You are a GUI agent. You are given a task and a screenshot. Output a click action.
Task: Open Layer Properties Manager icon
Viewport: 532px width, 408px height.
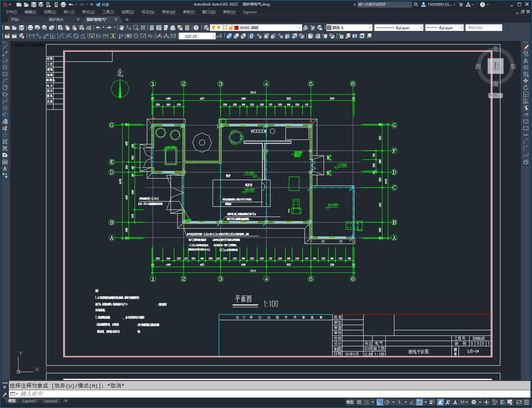[x=206, y=28]
